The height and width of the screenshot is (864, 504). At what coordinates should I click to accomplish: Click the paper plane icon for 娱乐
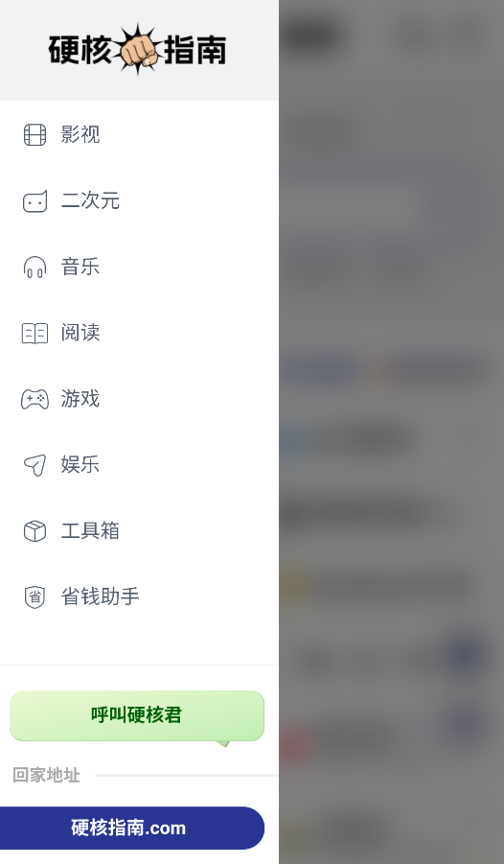tap(34, 465)
